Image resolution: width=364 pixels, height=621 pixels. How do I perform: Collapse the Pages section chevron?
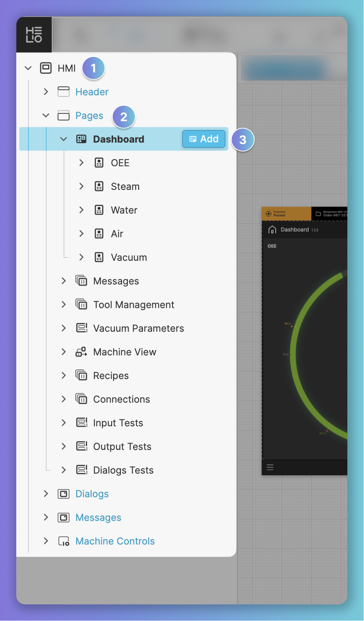coord(46,115)
